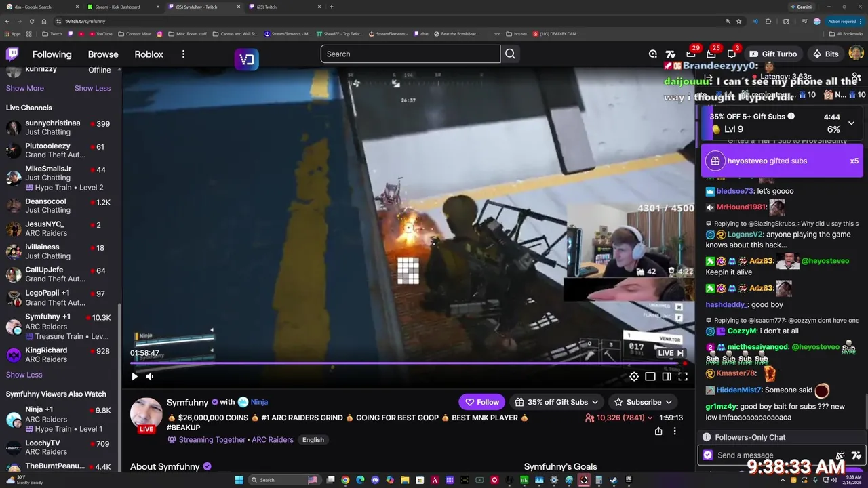
Task: Bookmark this page with the star icon
Action: tap(739, 21)
